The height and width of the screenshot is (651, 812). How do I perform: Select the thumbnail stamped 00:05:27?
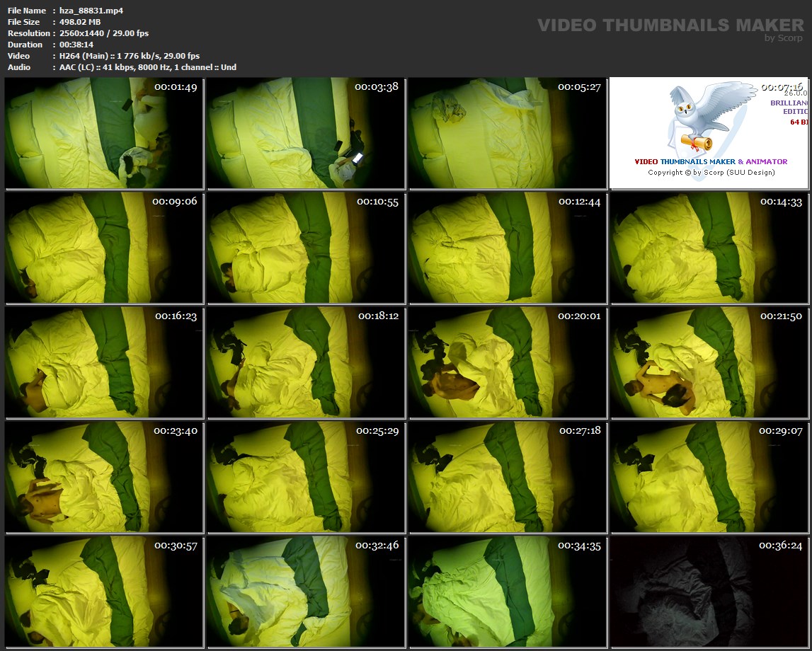[508, 133]
